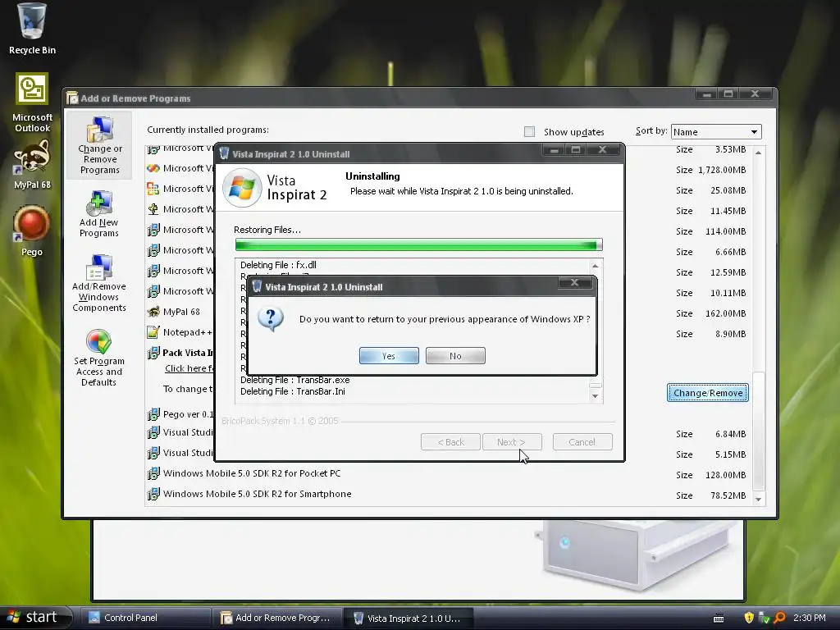Maximize the Add or Remove Programs window
This screenshot has height=630, width=840.
coord(728,94)
